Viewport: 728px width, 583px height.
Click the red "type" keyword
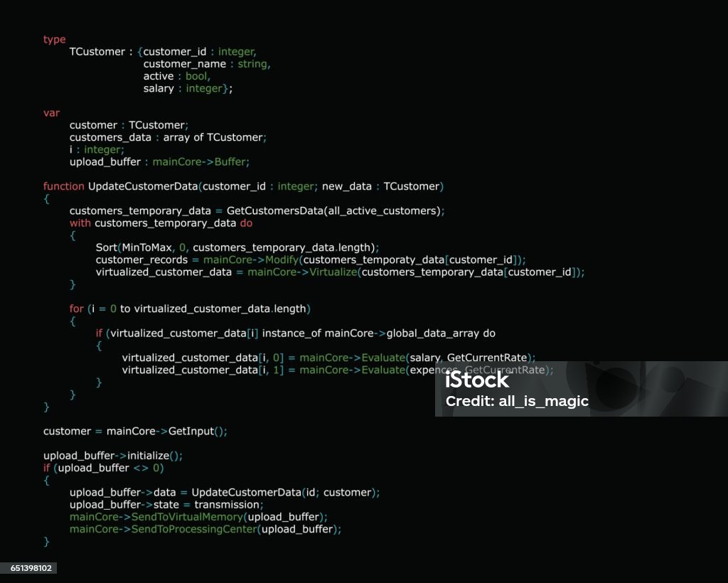point(54,39)
